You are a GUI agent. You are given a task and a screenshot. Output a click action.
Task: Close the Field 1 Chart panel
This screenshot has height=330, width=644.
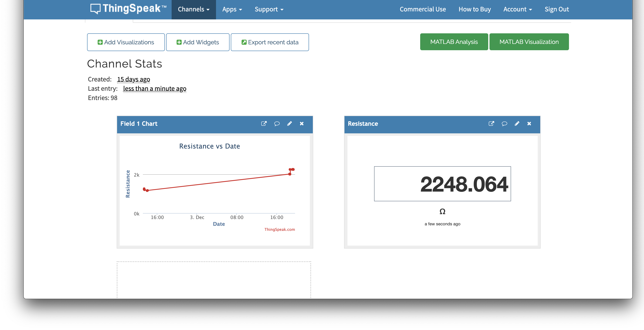tap(302, 123)
